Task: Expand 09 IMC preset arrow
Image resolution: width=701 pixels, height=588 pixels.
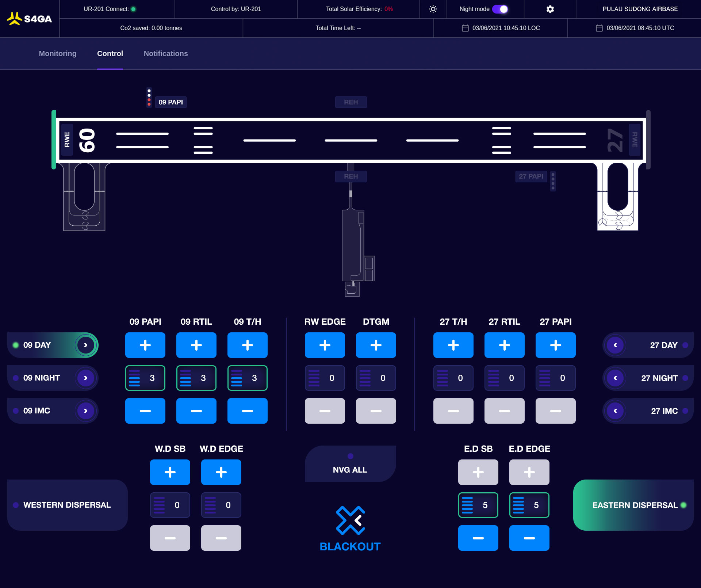Action: point(86,411)
